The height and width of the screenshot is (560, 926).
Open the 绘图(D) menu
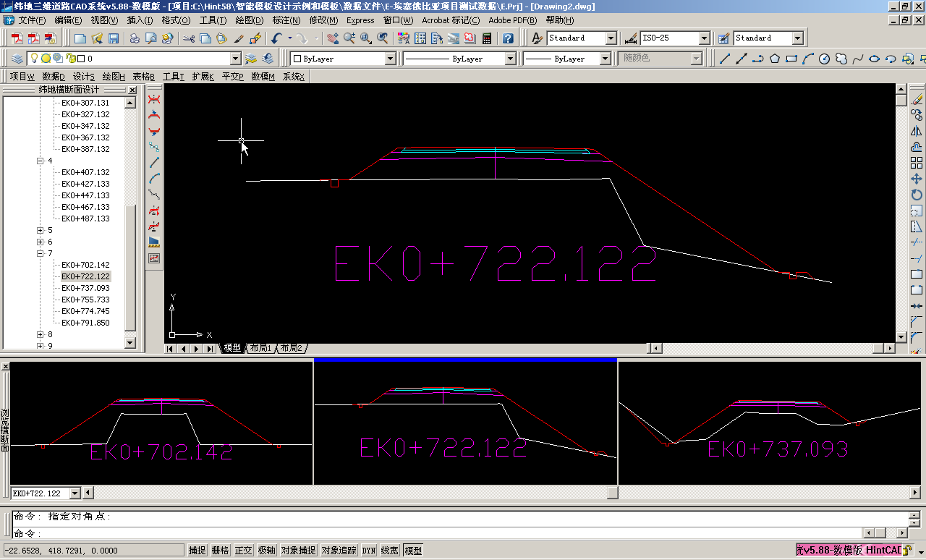point(250,20)
